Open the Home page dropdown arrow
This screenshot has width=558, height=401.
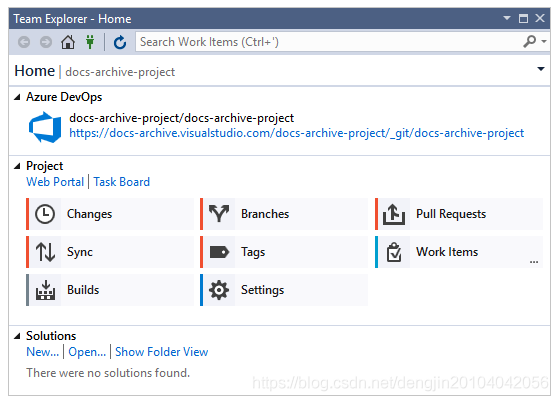541,69
